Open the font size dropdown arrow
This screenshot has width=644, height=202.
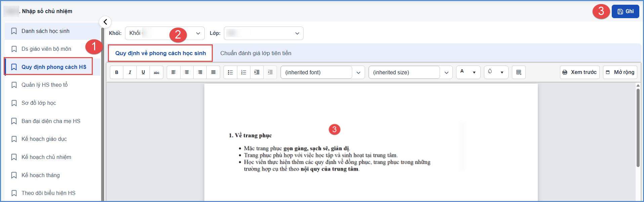tap(446, 73)
